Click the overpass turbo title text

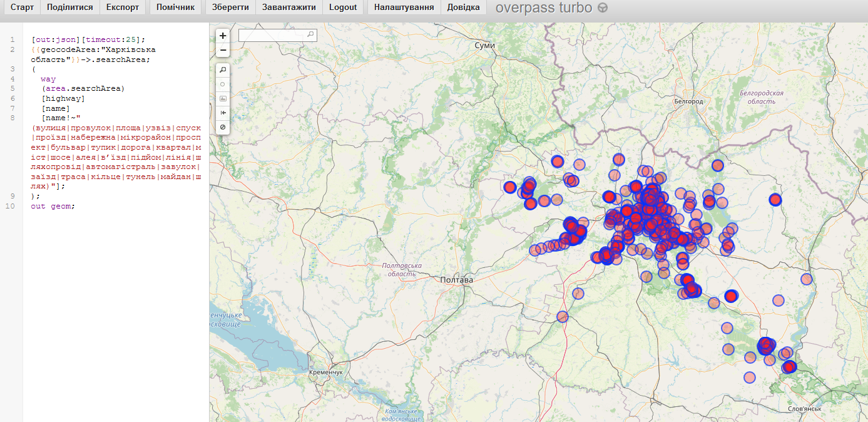tap(544, 8)
